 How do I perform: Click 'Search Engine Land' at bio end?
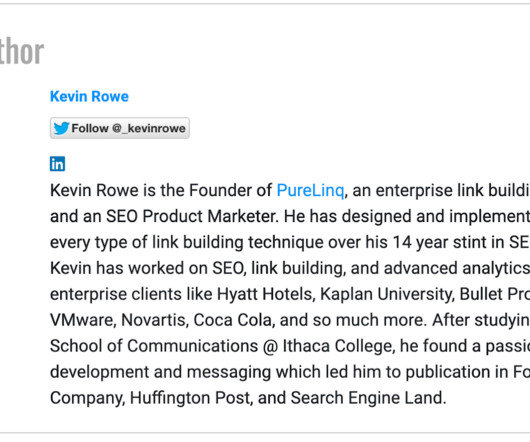coord(367,398)
